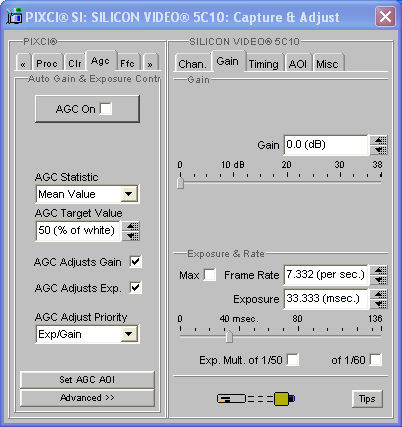
Task: Click the Set AGC AOI button
Action: coord(87,380)
